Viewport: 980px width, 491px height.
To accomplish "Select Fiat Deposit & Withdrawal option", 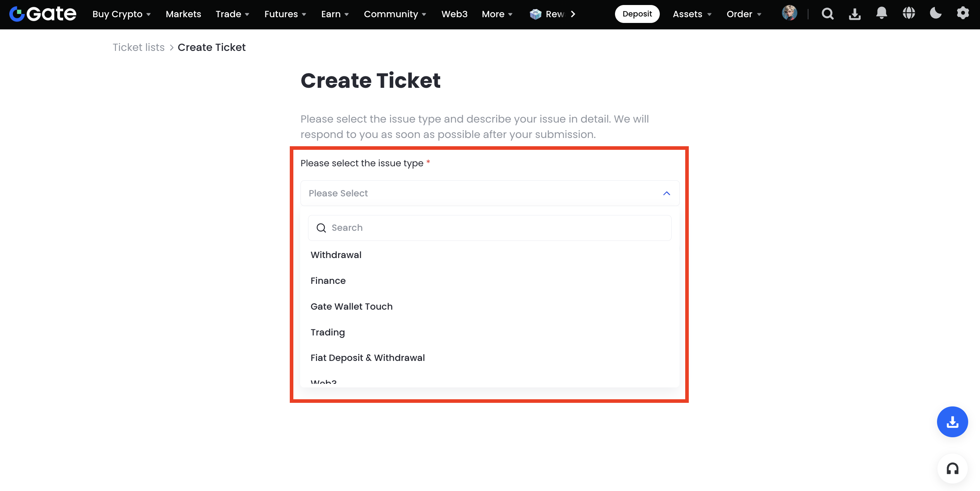I will click(x=367, y=358).
